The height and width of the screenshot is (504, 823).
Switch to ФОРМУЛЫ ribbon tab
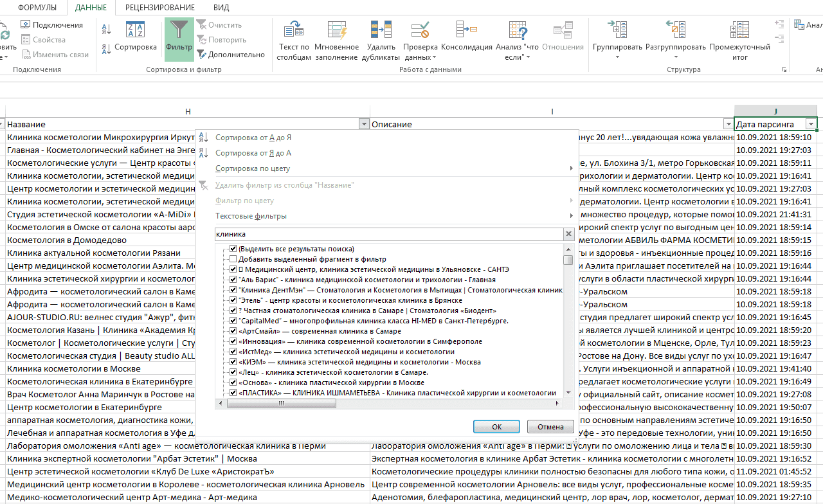pyautogui.click(x=37, y=8)
